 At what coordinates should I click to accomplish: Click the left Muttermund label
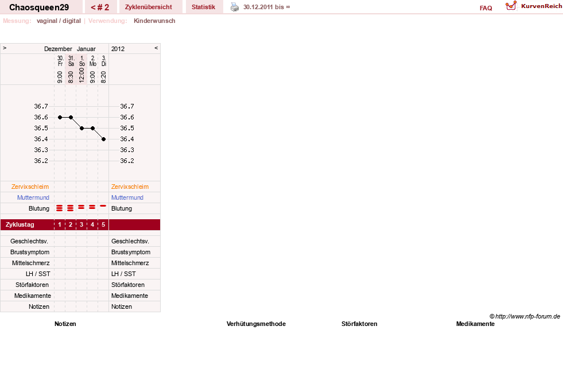[33, 197]
